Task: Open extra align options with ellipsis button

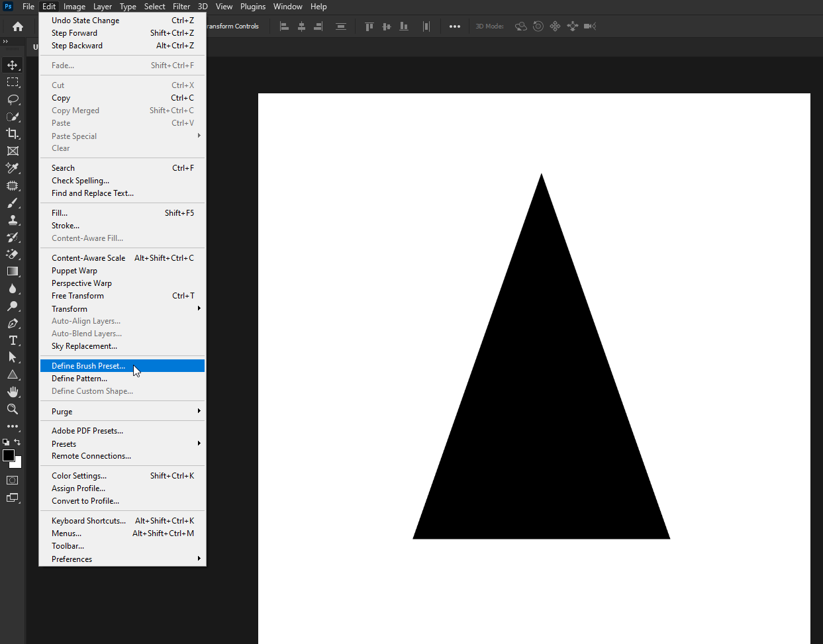Action: pos(454,26)
